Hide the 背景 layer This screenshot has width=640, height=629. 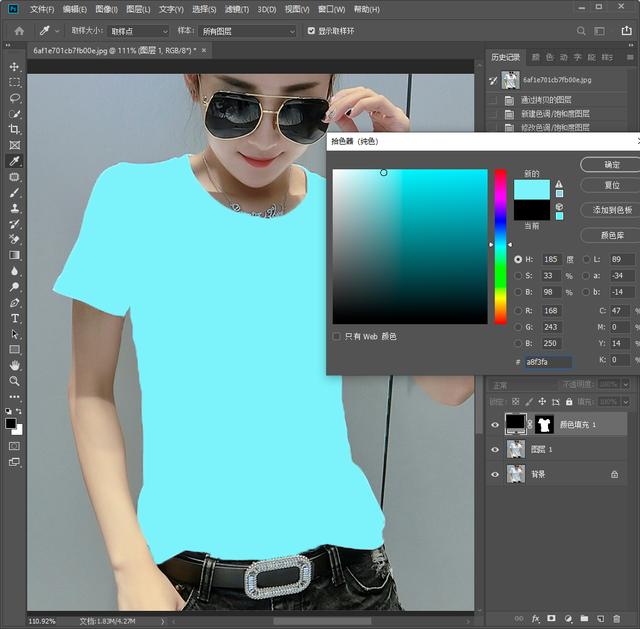[x=495, y=474]
